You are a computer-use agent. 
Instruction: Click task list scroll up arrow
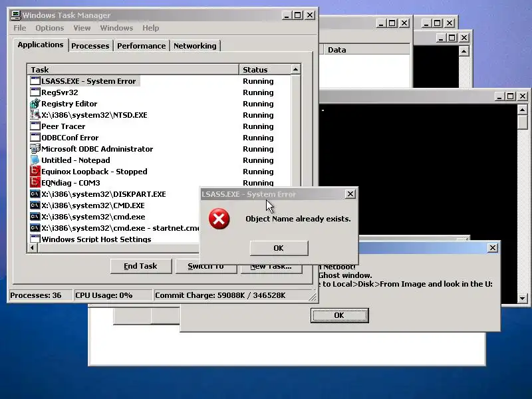point(295,69)
